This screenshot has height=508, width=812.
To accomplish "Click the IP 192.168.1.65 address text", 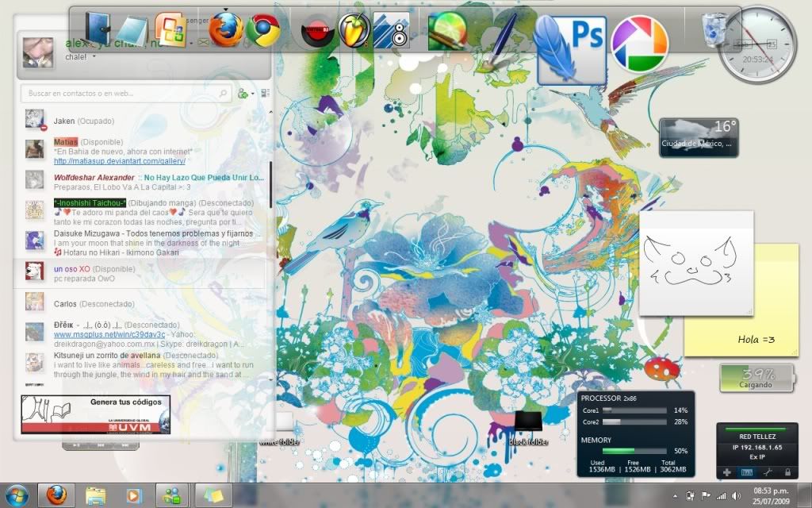I will point(757,447).
